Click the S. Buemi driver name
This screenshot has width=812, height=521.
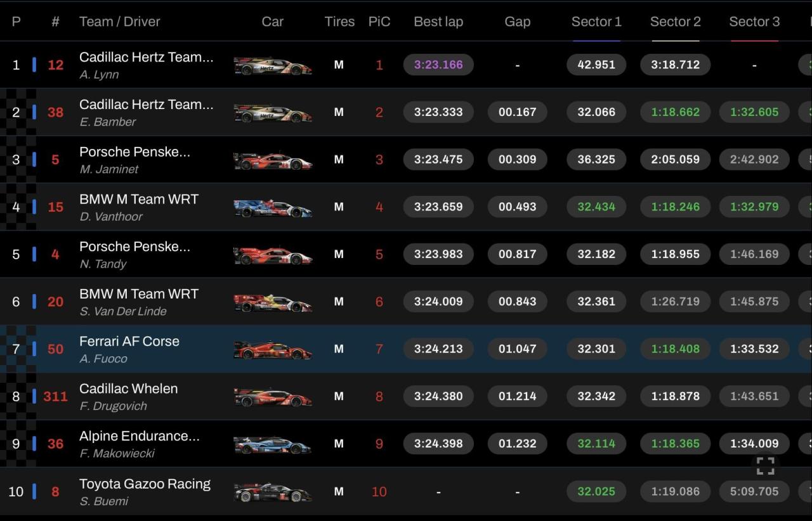[103, 501]
